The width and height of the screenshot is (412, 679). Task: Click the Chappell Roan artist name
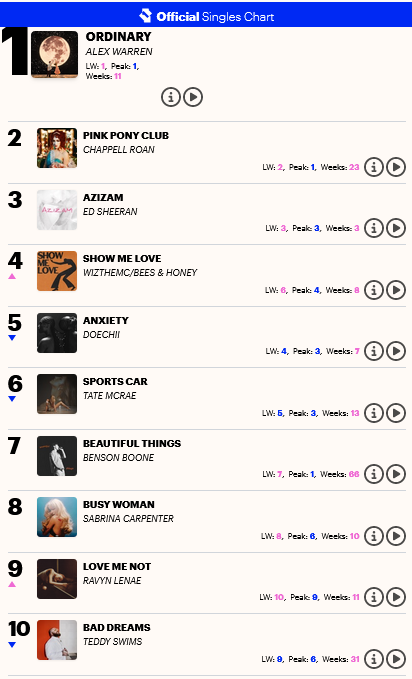coord(119,149)
